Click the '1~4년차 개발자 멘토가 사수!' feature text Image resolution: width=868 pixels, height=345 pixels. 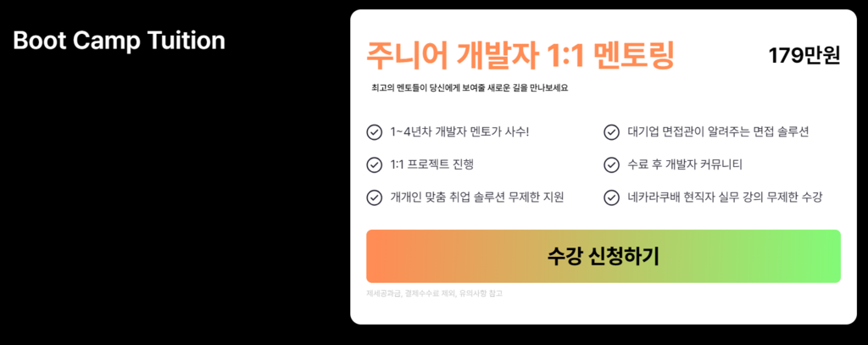point(459,132)
